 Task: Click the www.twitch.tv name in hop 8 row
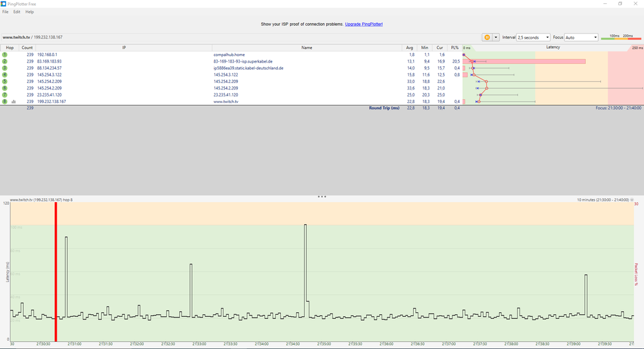(x=226, y=101)
